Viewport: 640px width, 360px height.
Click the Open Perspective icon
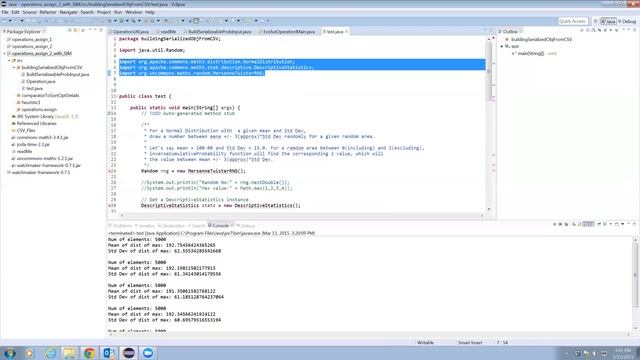pos(596,21)
